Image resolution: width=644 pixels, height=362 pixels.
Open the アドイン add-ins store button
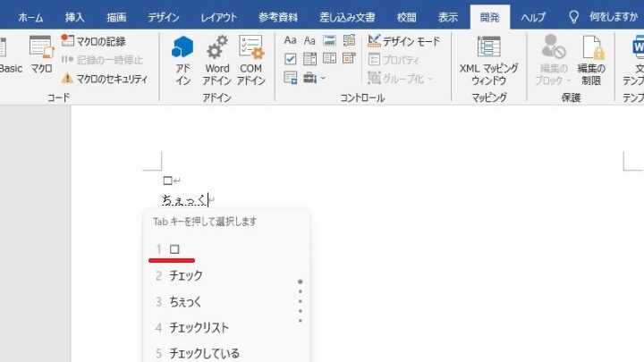tap(182, 61)
